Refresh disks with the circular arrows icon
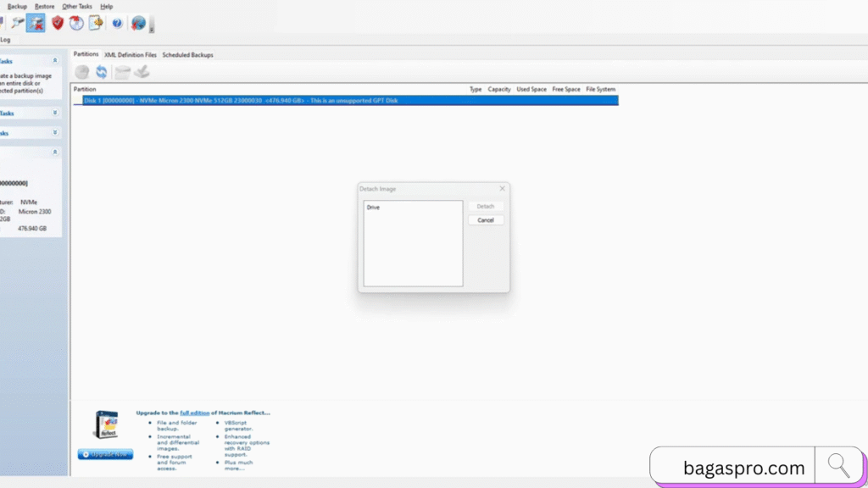 click(x=102, y=72)
